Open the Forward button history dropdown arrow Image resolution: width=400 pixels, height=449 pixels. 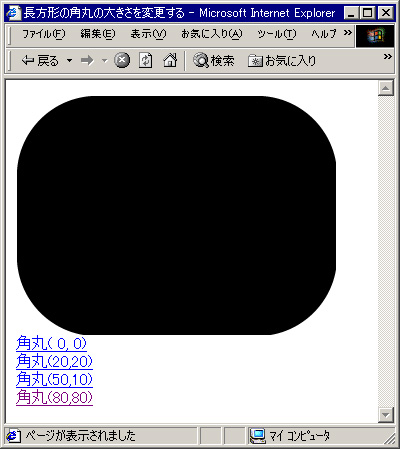105,61
